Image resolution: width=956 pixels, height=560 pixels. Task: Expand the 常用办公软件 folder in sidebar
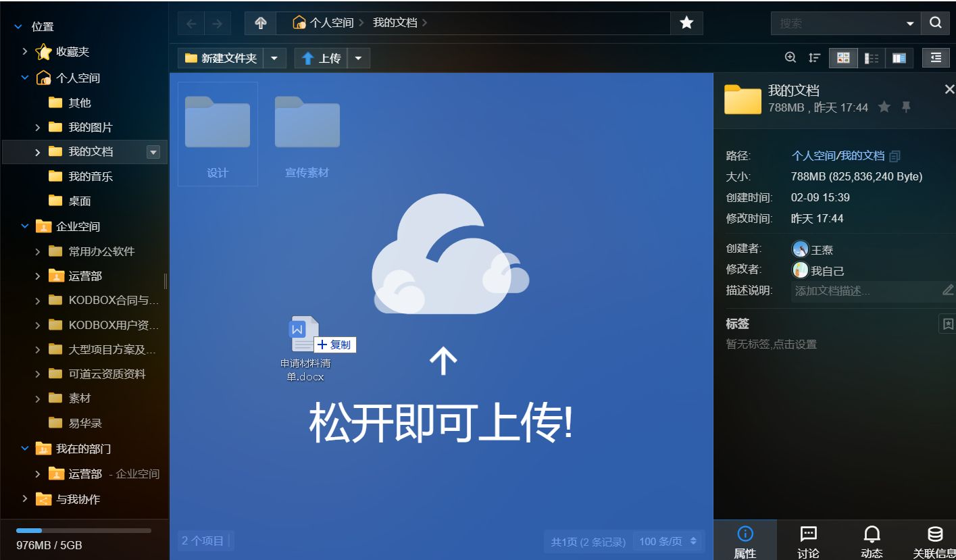point(39,251)
